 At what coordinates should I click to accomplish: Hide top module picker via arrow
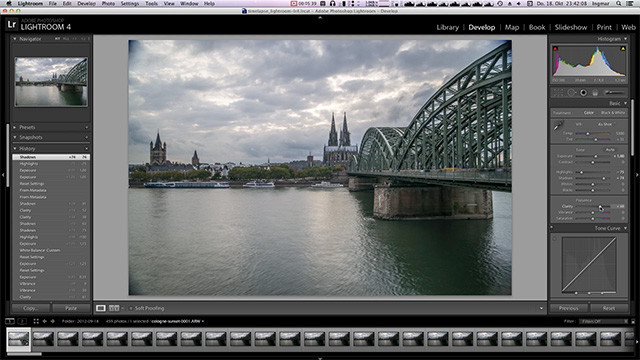click(320, 18)
